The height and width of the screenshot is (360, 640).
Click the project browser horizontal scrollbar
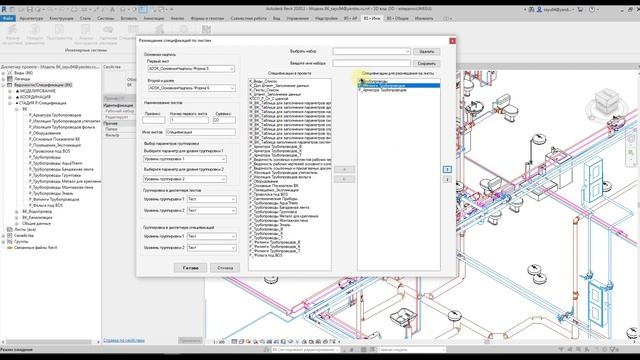[49, 342]
